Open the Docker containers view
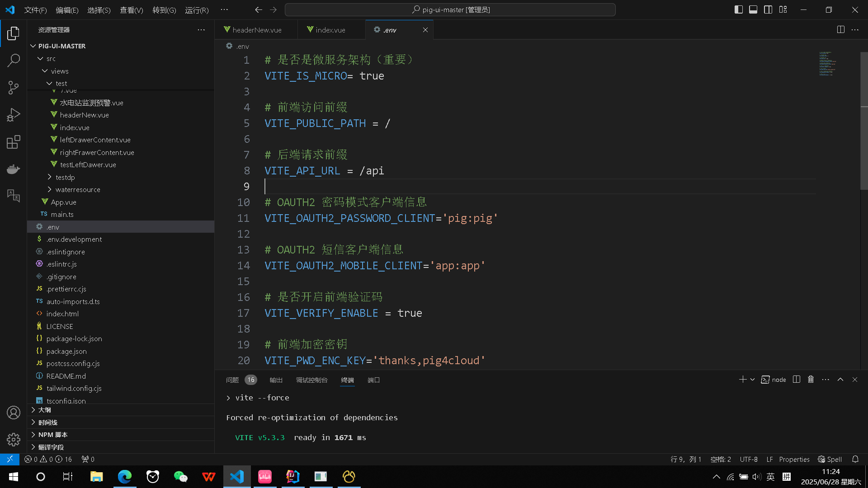Screen dimensions: 868x488 (14, 169)
